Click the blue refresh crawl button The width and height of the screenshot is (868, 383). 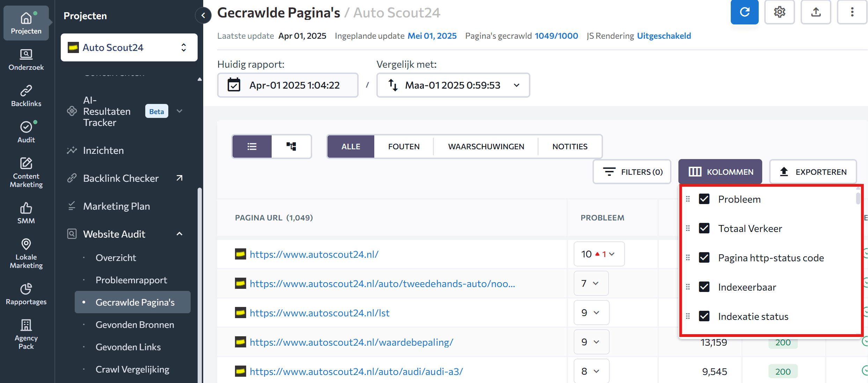pos(744,12)
